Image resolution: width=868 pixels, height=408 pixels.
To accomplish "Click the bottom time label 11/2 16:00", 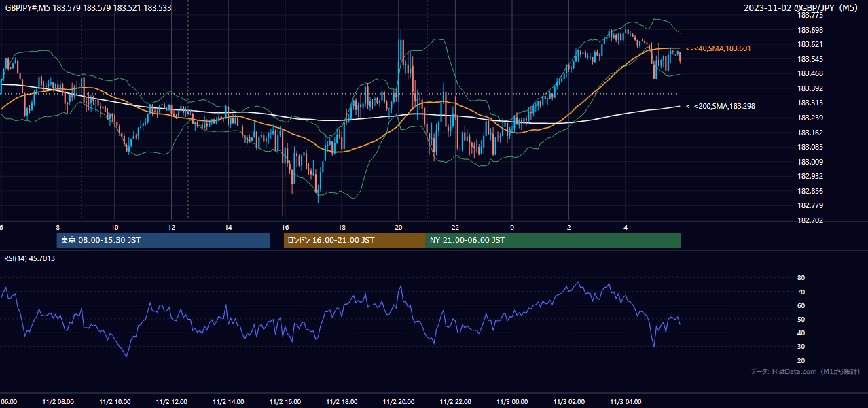I will [x=285, y=402].
